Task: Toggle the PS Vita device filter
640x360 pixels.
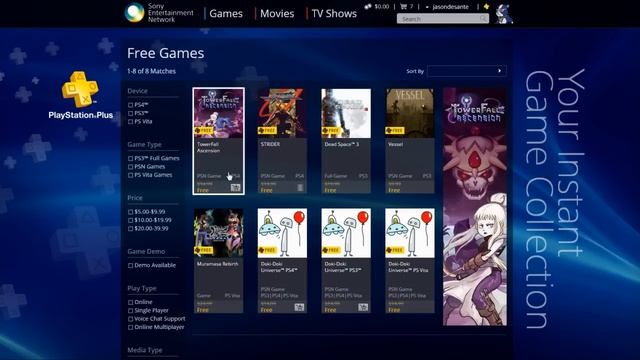Action: (x=131, y=122)
